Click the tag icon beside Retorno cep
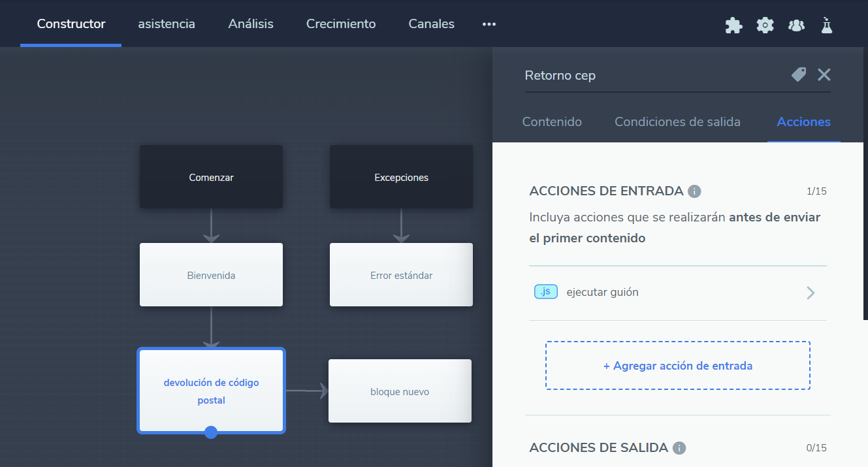This screenshot has height=467, width=868. coord(799,74)
